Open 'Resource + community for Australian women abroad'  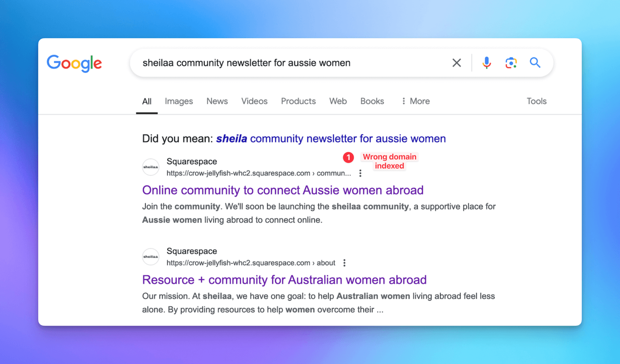pyautogui.click(x=284, y=280)
